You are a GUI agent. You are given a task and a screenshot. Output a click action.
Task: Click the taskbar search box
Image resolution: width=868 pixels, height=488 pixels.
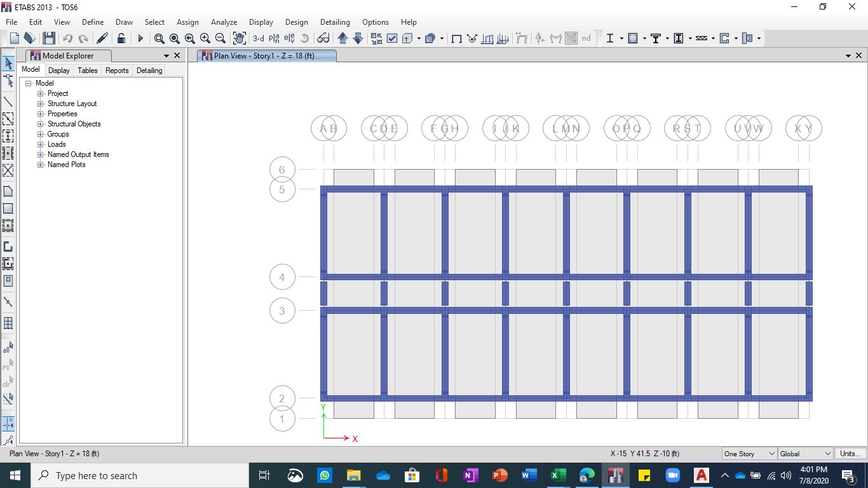[140, 475]
